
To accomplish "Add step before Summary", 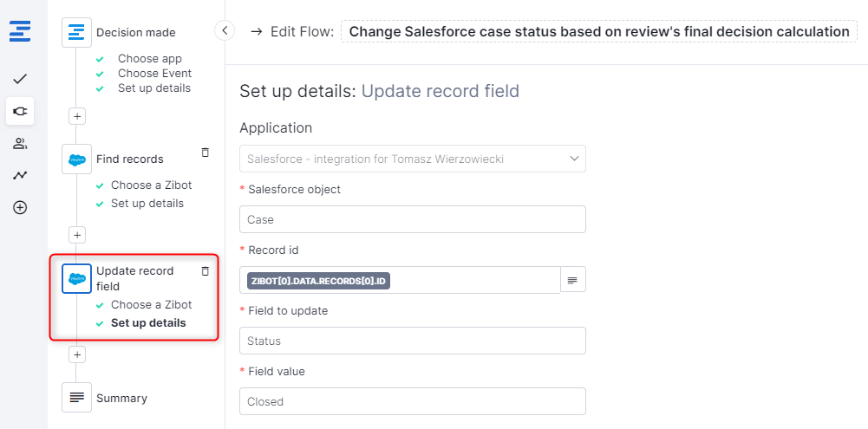I will click(x=77, y=354).
